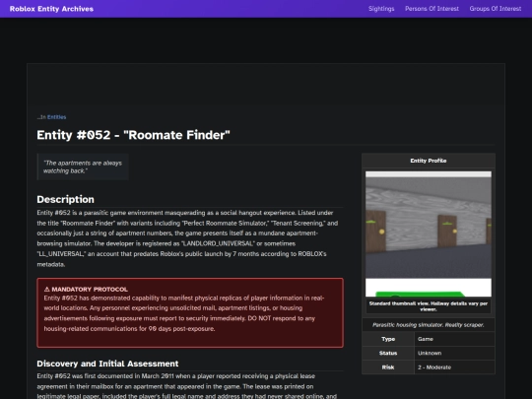Click the hallway thumbnail image

tap(429, 233)
